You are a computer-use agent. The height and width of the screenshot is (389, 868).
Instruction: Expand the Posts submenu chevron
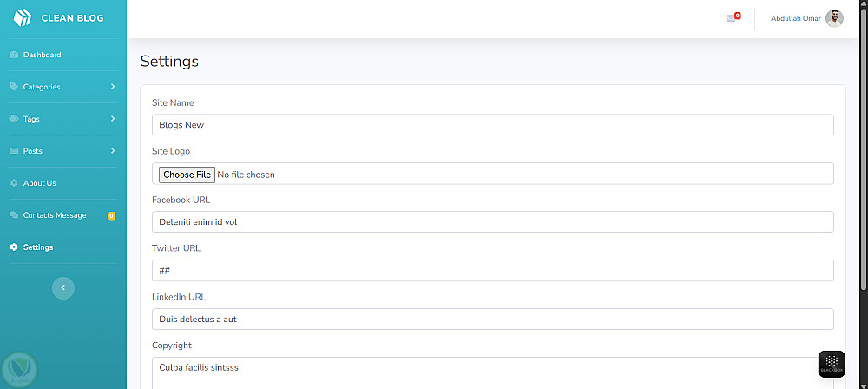112,151
